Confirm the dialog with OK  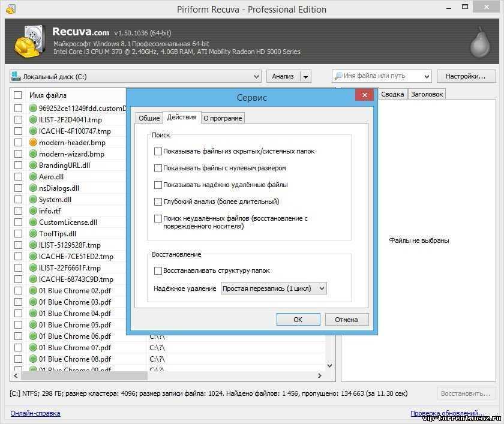pyautogui.click(x=298, y=320)
